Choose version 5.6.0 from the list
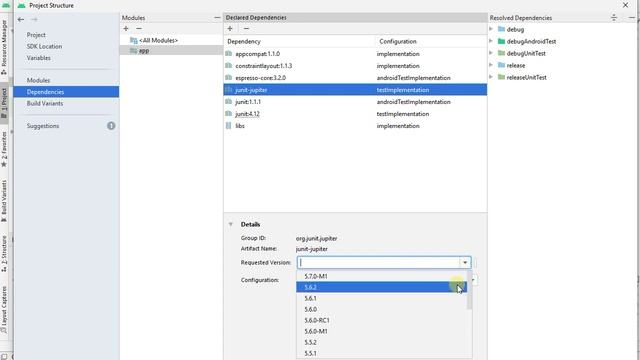This screenshot has width=640, height=360. (381, 309)
